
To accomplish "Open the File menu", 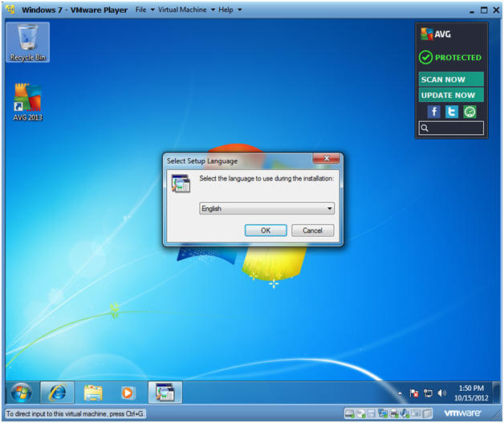I will tap(140, 10).
